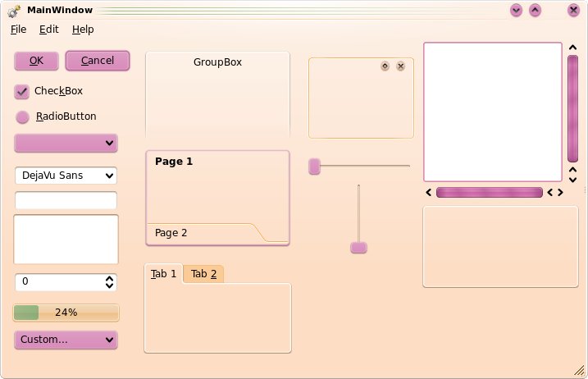Expand the DejaVu Sans font dropdown

(x=66, y=176)
